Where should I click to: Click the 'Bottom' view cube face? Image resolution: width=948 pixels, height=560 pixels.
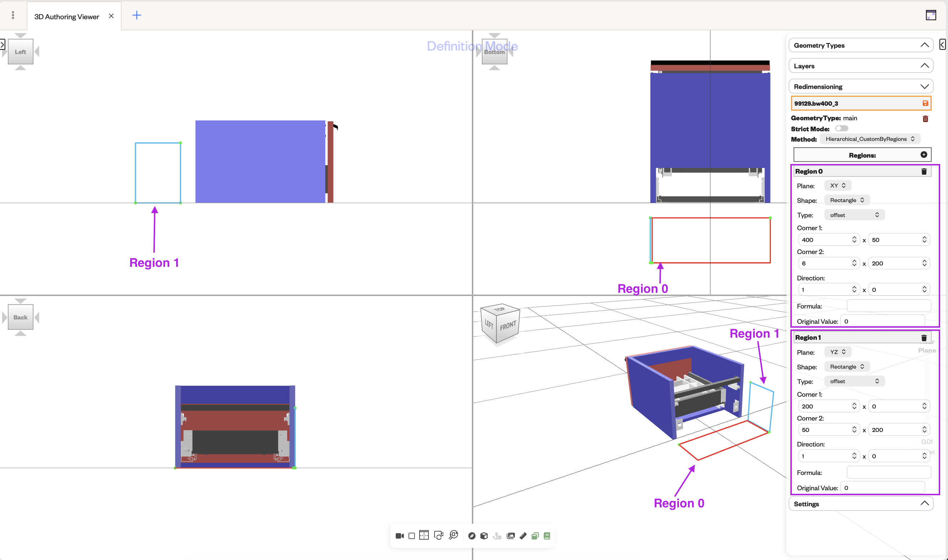coord(494,52)
